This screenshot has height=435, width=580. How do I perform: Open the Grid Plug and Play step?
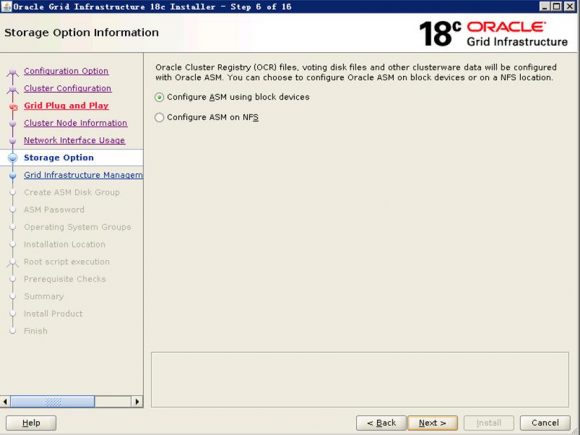coord(66,106)
